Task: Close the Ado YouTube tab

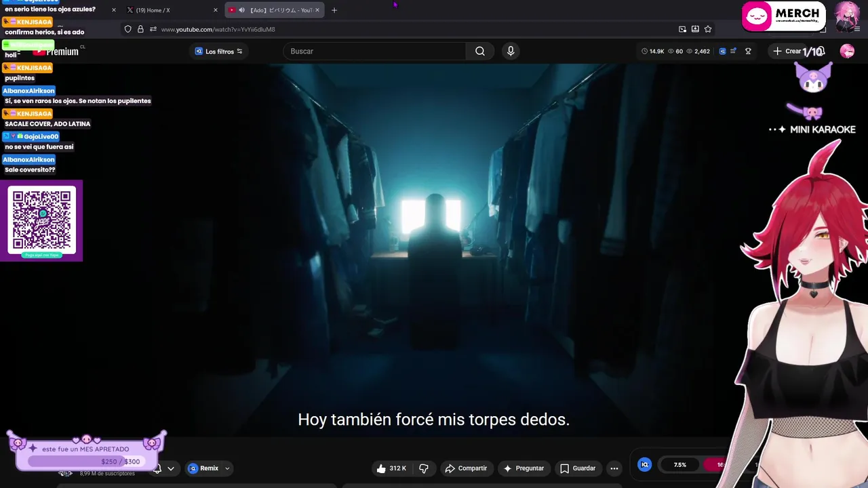Action: tap(317, 10)
